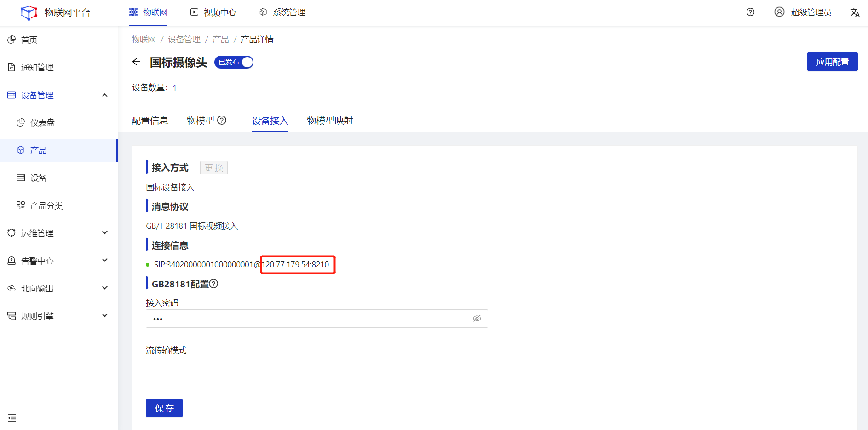Expand the 运维管理 sidebar menu
Screen dimensions: 868x430
105,233
